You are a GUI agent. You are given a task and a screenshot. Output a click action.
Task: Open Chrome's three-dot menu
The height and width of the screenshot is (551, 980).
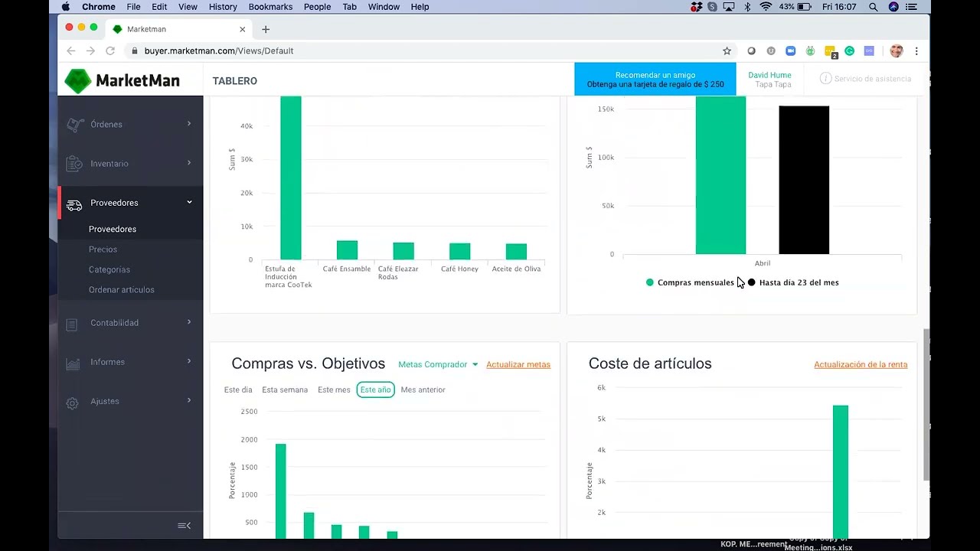tap(916, 51)
